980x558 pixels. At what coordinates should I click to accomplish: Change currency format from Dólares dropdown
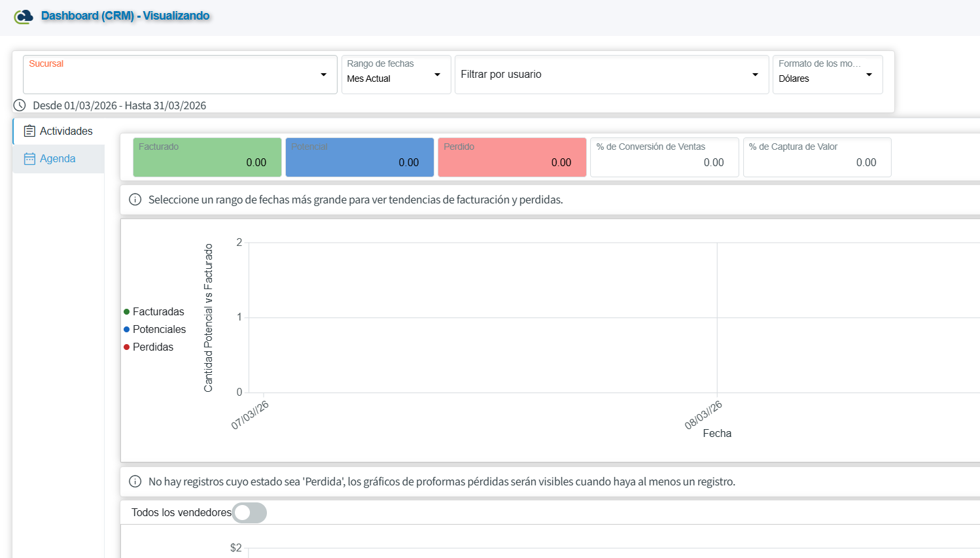pyautogui.click(x=827, y=75)
